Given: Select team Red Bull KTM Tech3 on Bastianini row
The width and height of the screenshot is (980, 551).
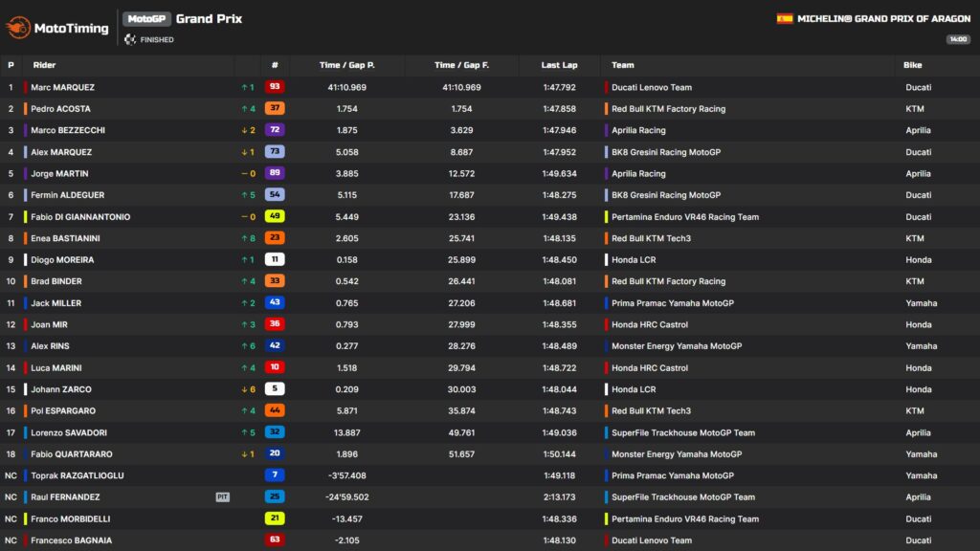Looking at the screenshot, I should click(651, 238).
